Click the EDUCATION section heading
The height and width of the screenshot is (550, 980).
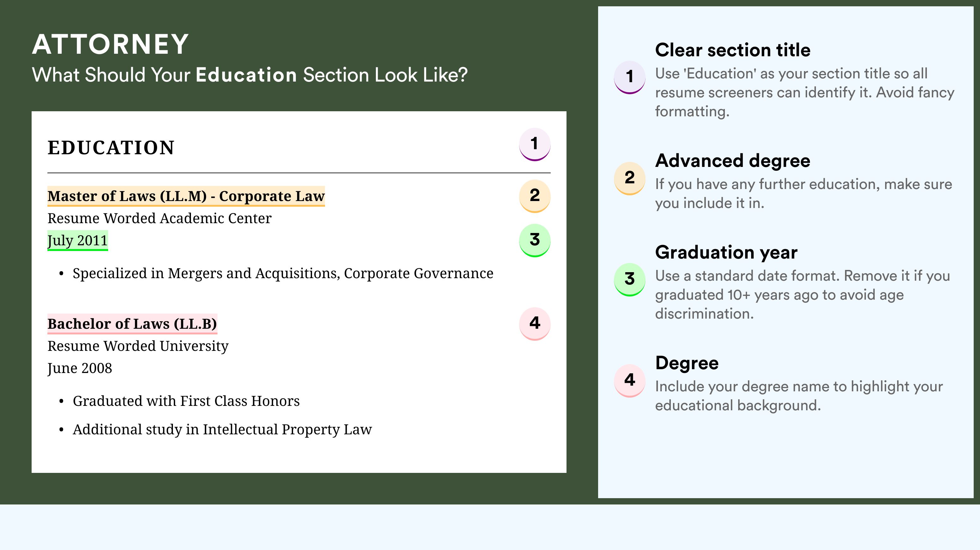point(111,148)
